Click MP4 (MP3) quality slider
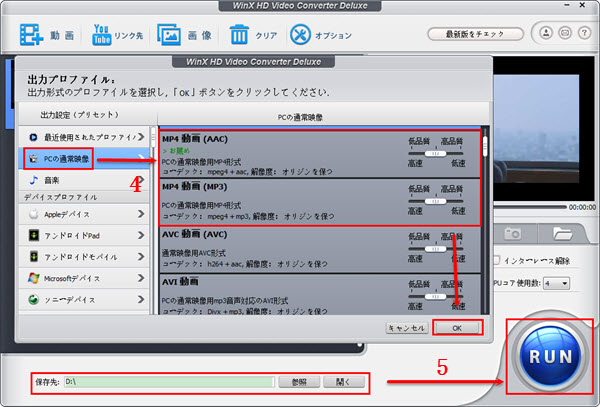The width and height of the screenshot is (600, 407). coord(435,201)
